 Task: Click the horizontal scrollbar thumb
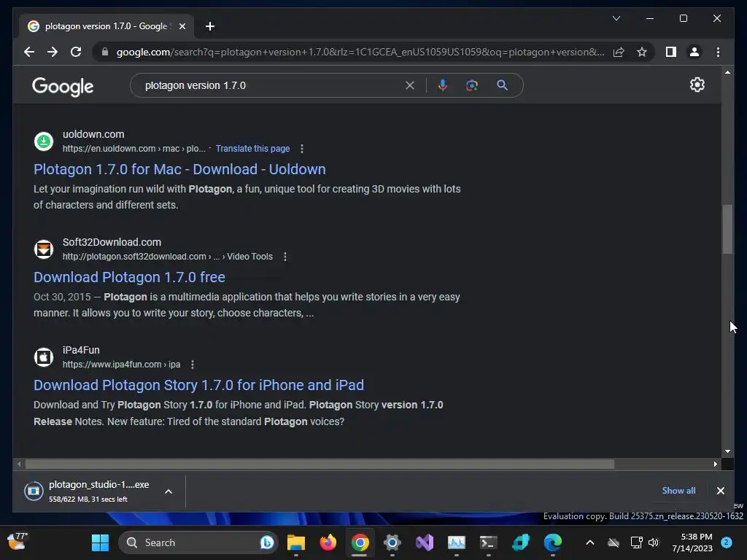coord(320,464)
